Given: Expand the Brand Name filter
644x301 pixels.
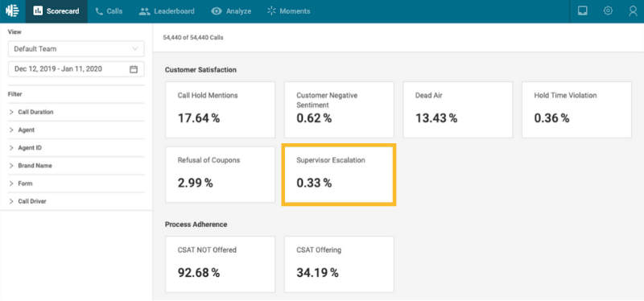Looking at the screenshot, I should [x=76, y=166].
